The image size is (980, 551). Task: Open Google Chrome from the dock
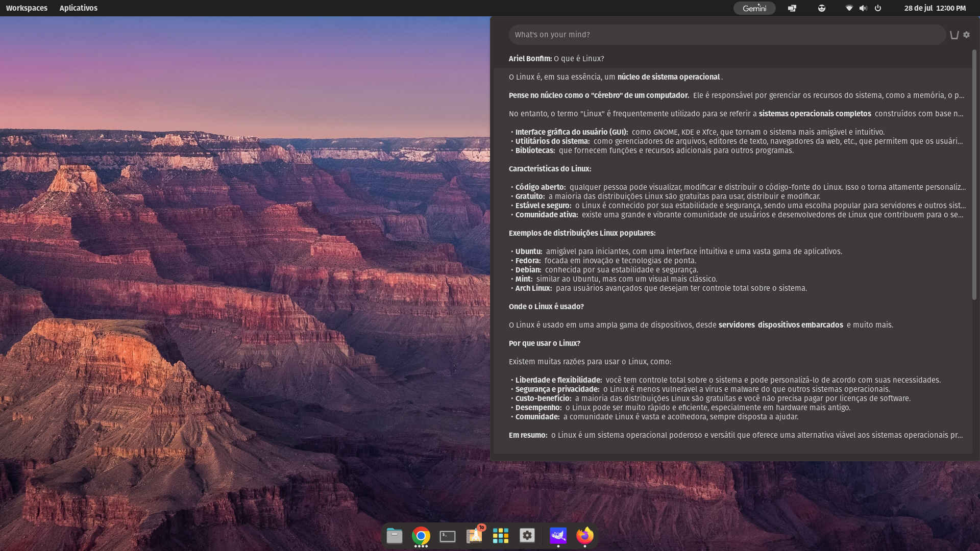[421, 535]
